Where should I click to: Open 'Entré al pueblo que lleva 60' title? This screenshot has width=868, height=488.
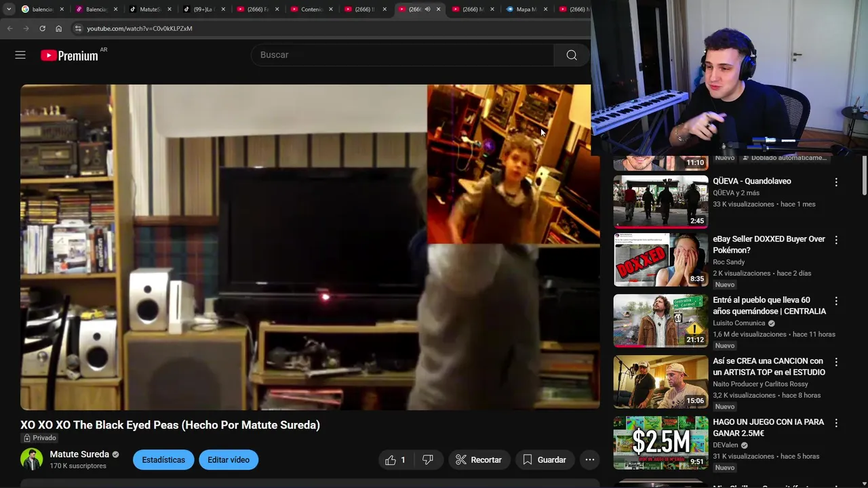pos(769,306)
